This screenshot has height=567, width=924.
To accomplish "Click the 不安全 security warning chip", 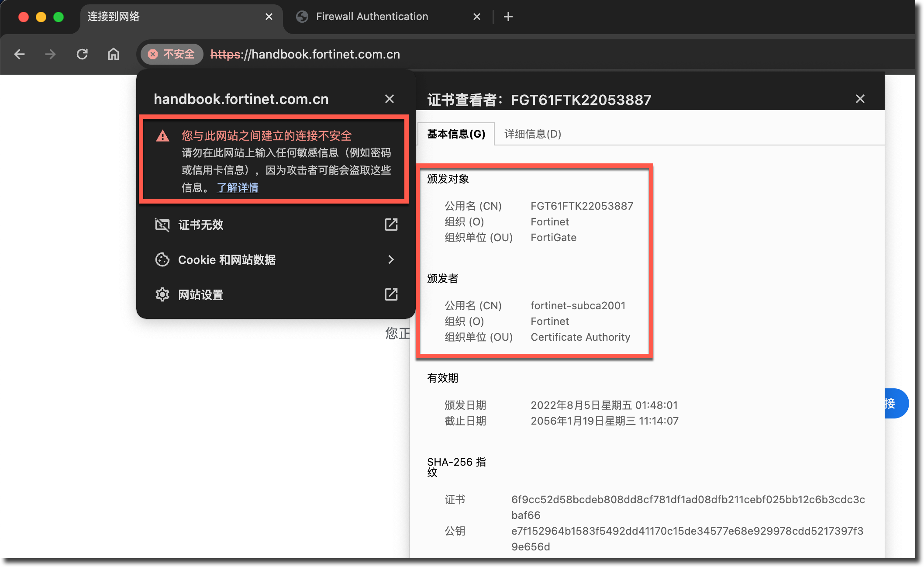I will click(172, 54).
